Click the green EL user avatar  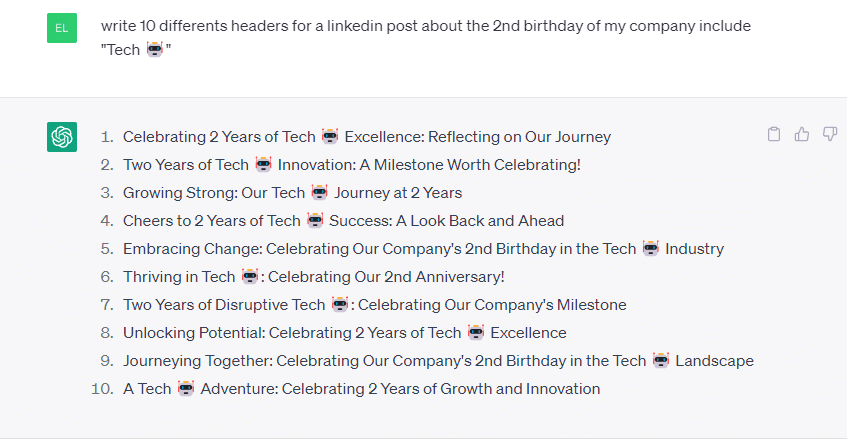(62, 28)
